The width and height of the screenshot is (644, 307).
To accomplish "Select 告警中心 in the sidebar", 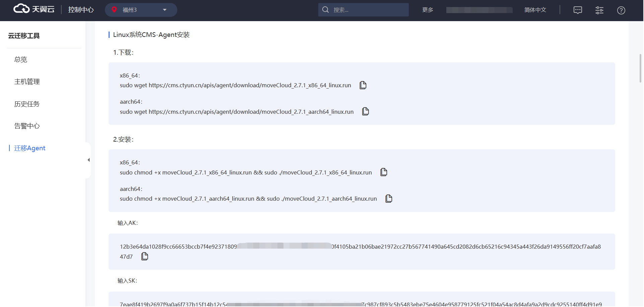I will (x=27, y=126).
